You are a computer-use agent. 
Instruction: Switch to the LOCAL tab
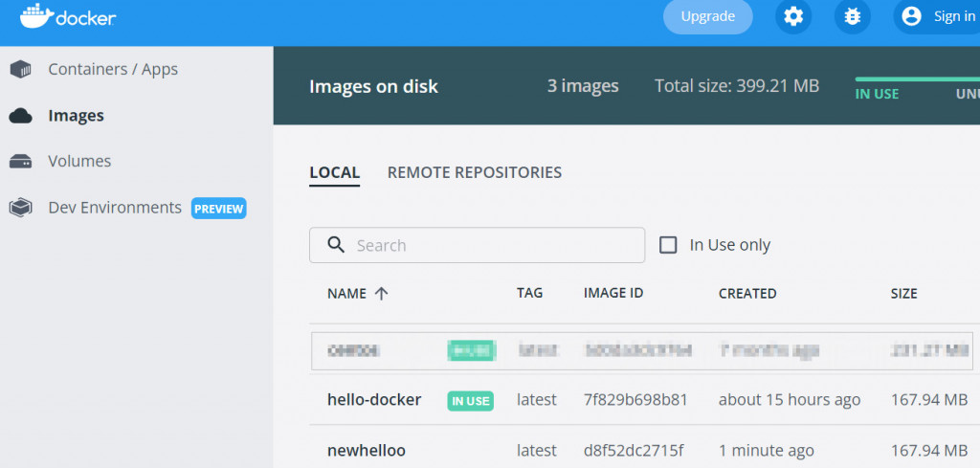[x=334, y=172]
